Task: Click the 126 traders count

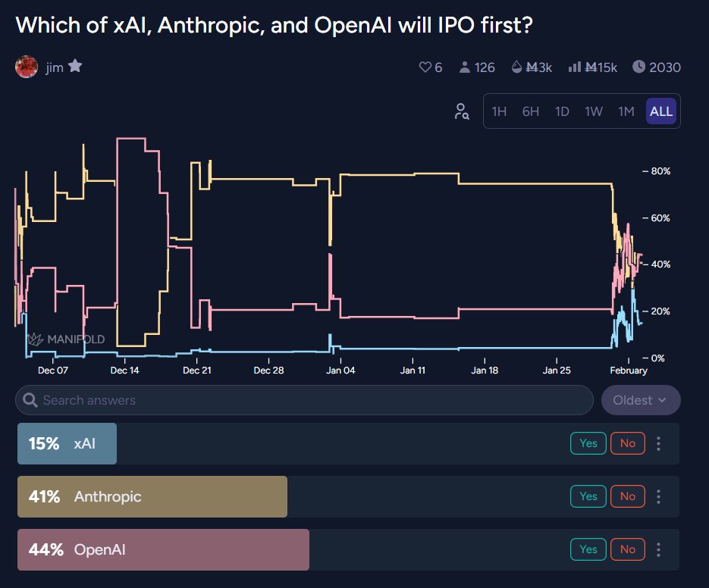Action: [x=485, y=67]
